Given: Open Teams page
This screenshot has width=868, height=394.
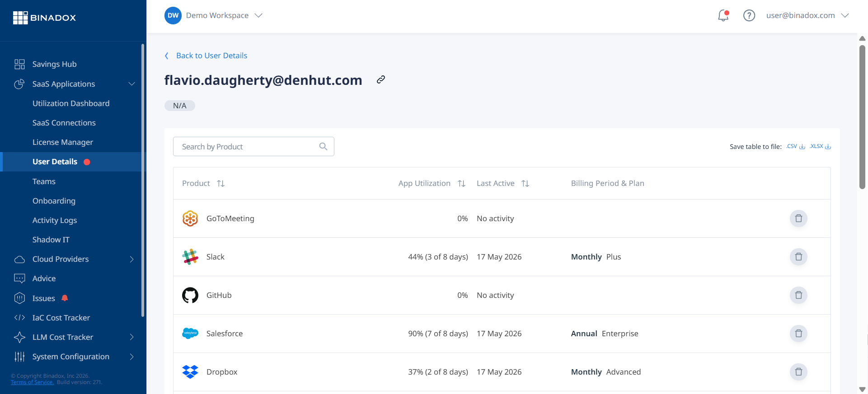Looking at the screenshot, I should pos(44,181).
